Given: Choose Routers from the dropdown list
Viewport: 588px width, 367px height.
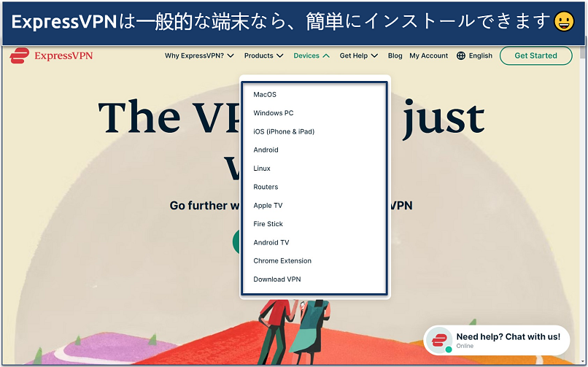Looking at the screenshot, I should 266,187.
